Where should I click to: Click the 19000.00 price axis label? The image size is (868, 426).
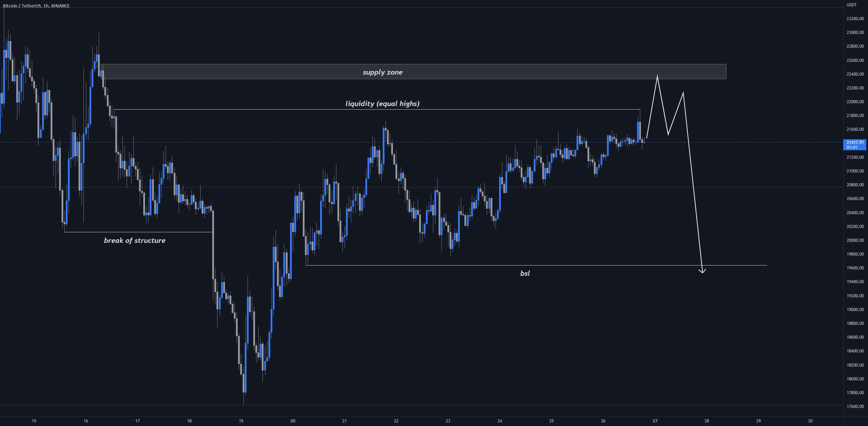(855, 310)
